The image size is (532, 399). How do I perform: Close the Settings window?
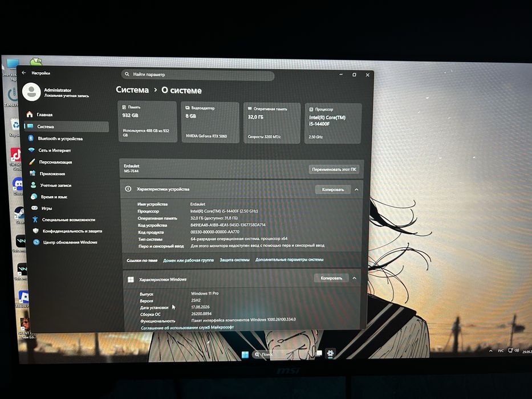(367, 75)
